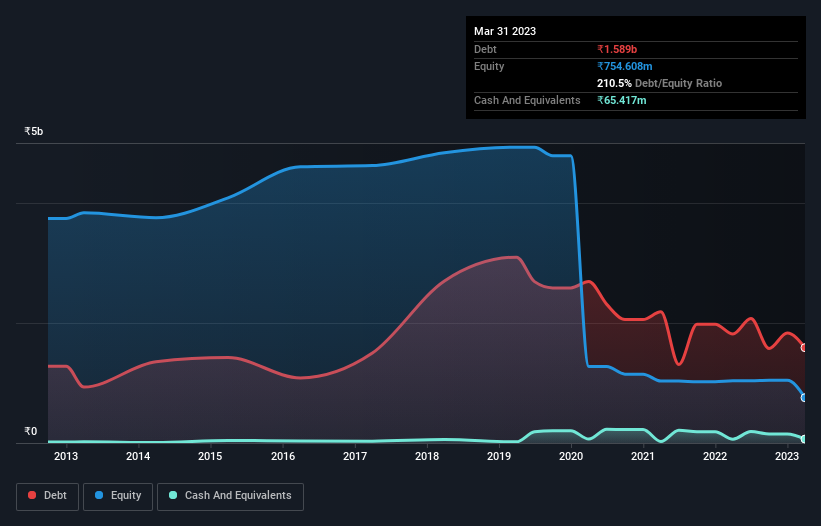Click the 2016 x-axis label
The height and width of the screenshot is (526, 821).
coord(283,456)
